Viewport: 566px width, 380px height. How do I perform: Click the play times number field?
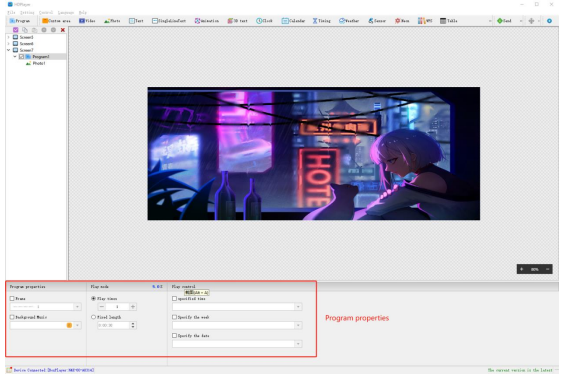pos(117,307)
